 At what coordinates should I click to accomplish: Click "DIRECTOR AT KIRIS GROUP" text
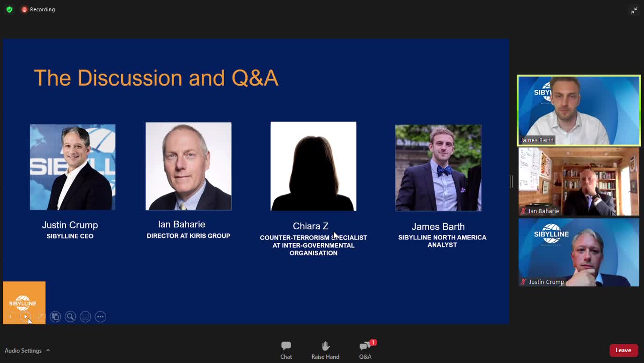tap(189, 236)
